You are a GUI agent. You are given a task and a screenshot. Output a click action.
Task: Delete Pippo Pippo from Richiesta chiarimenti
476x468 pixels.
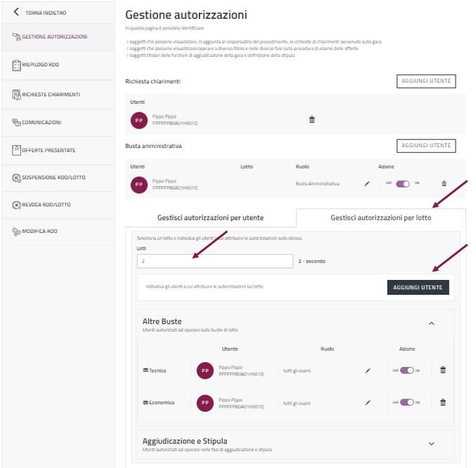(312, 119)
